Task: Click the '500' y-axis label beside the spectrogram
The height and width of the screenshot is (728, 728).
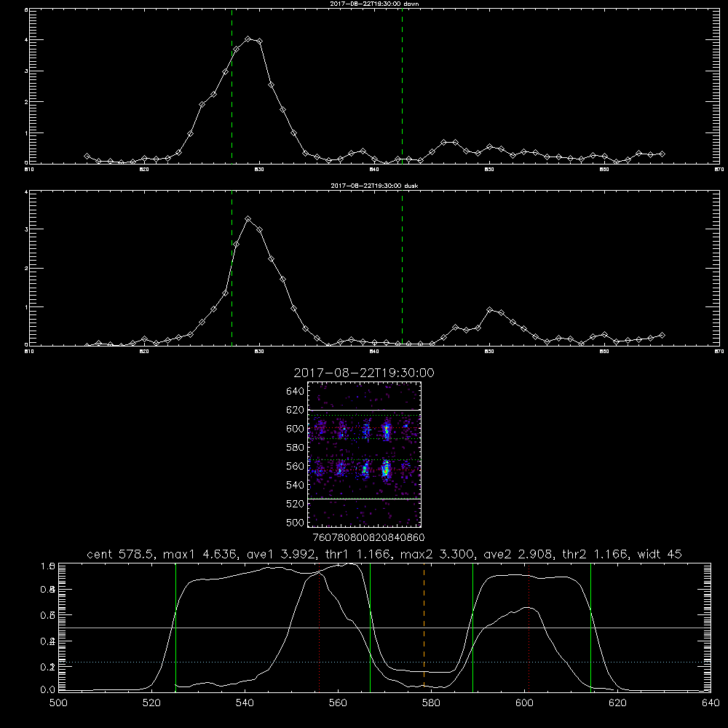Action: point(296,523)
